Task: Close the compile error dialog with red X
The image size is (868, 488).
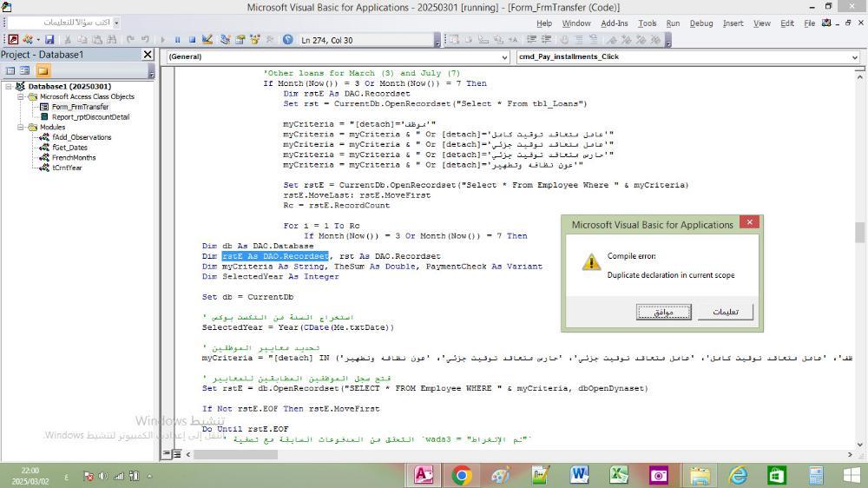Action: 750,222
